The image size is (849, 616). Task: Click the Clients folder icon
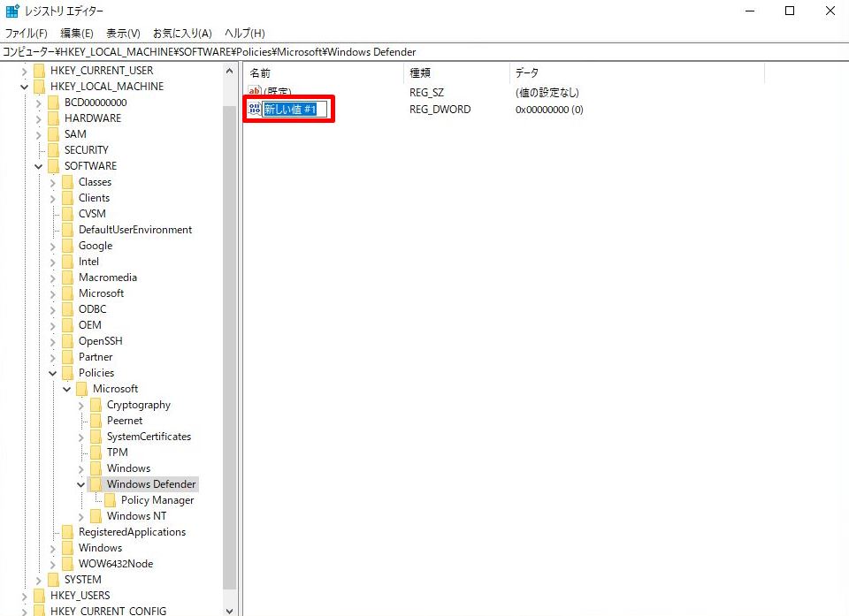pos(68,198)
